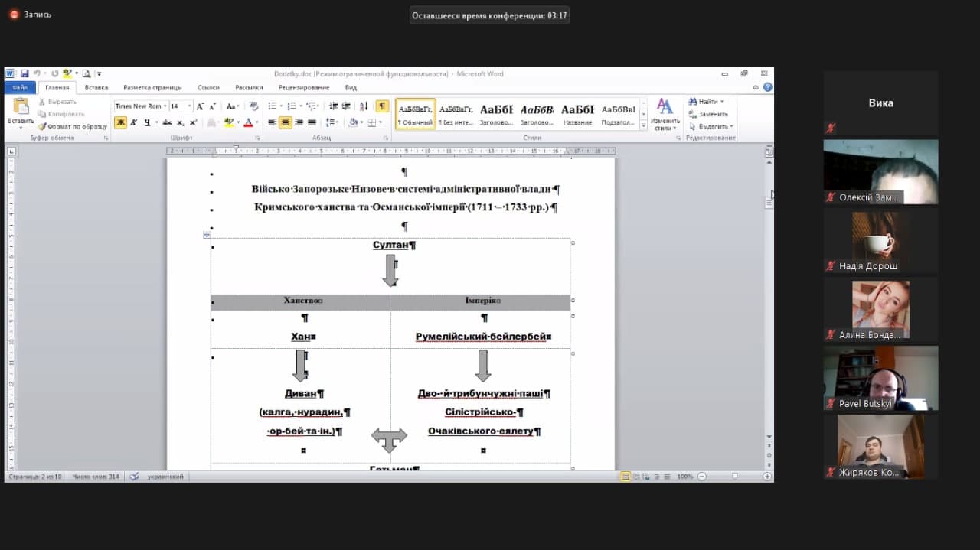Click the zoom slider in status bar
This screenshot has height=550, width=980.
tap(734, 477)
